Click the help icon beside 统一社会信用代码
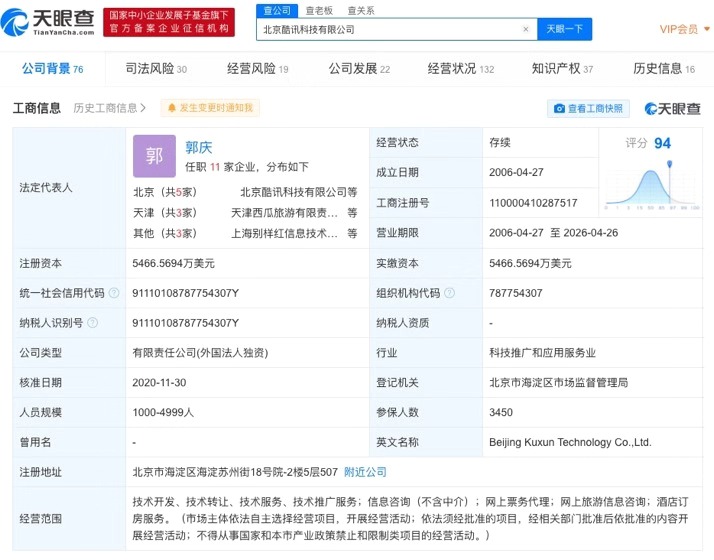 [114, 293]
